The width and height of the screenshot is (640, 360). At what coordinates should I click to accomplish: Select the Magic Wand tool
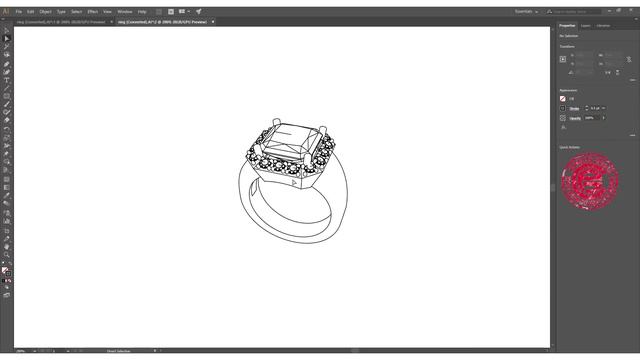pyautogui.click(x=7, y=47)
